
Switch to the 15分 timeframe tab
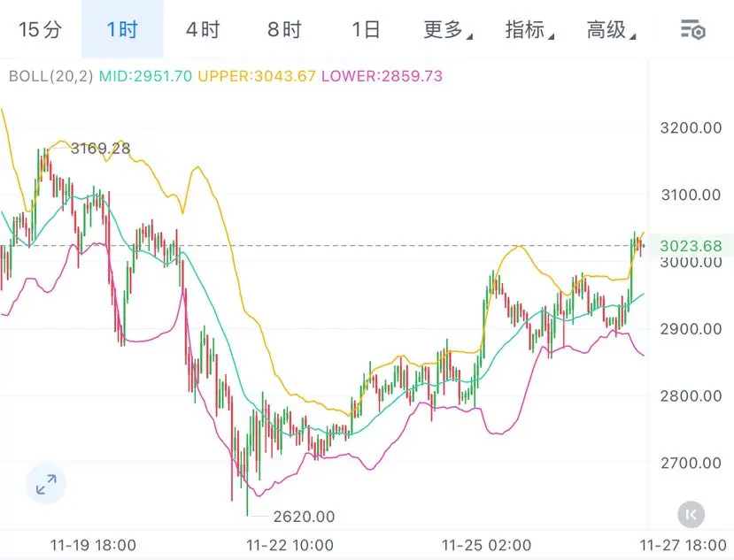tap(40, 29)
